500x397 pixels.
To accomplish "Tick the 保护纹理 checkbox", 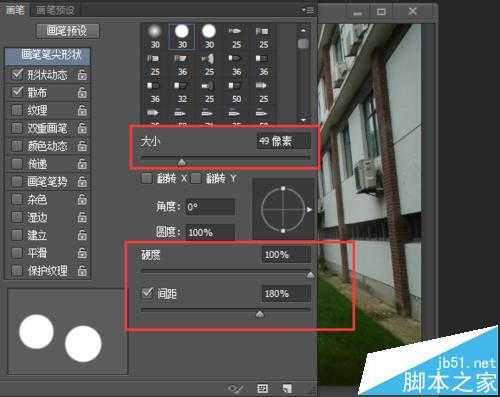I will point(17,271).
